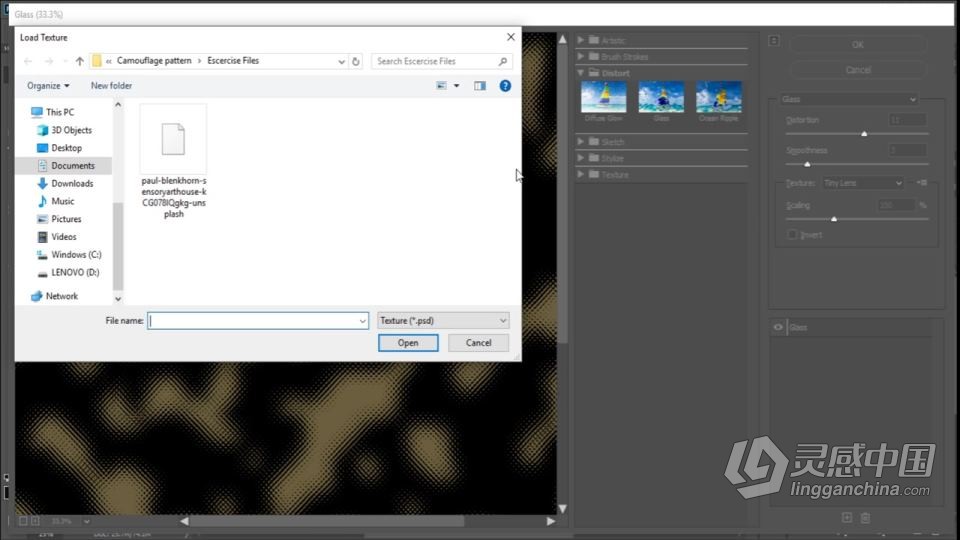Select the paul-blenkhorn file icon

pos(173,139)
